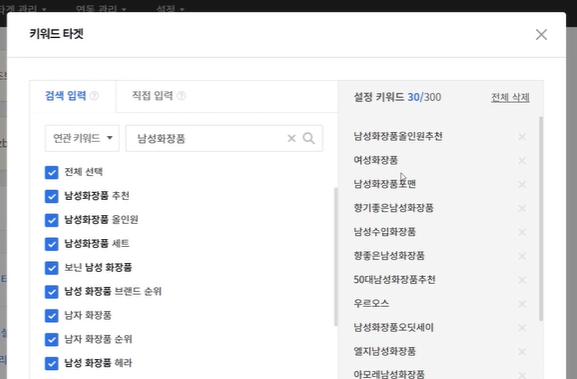
Task: Click the 남자 화장품 순위 label
Action: [98, 339]
